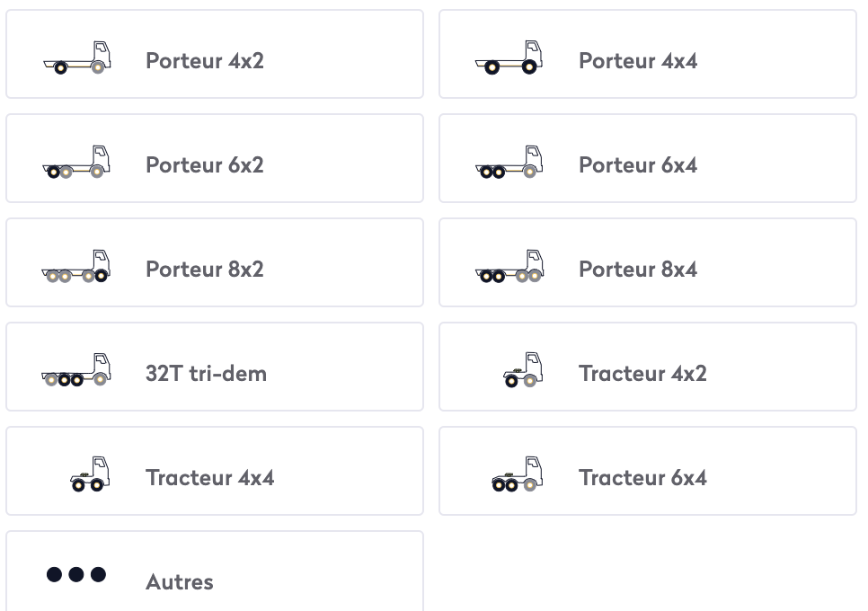The width and height of the screenshot is (868, 611).
Task: Pick the Tracteur 4x2 text label
Action: [x=642, y=374]
